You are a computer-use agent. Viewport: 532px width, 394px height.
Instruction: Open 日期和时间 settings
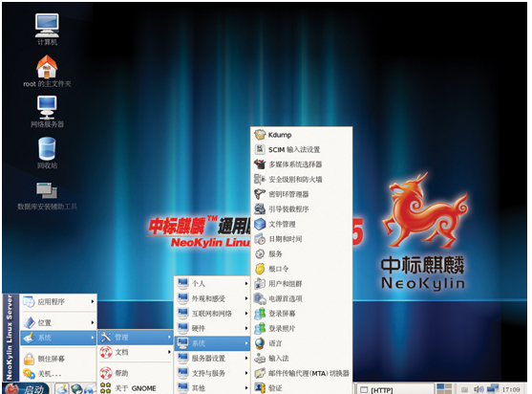pos(301,239)
